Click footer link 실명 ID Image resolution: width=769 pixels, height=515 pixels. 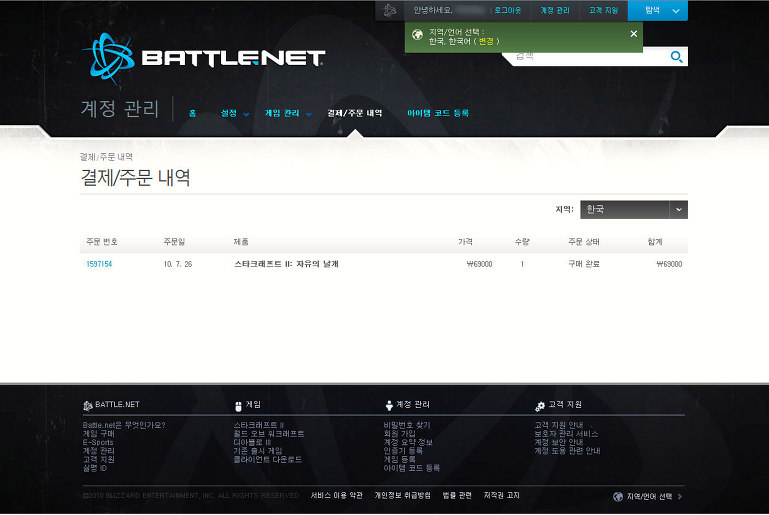[x=95, y=468]
